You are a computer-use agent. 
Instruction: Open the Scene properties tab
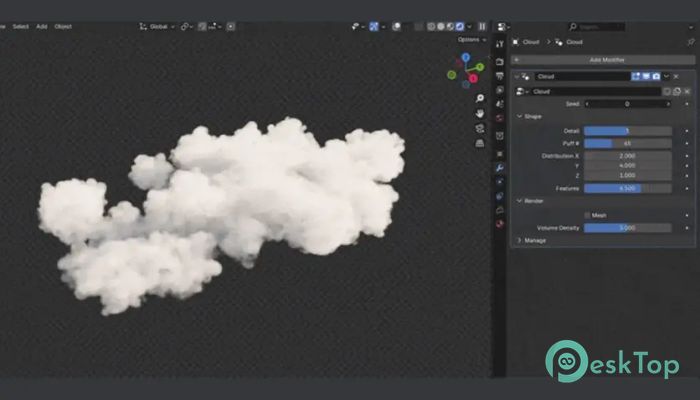click(500, 104)
